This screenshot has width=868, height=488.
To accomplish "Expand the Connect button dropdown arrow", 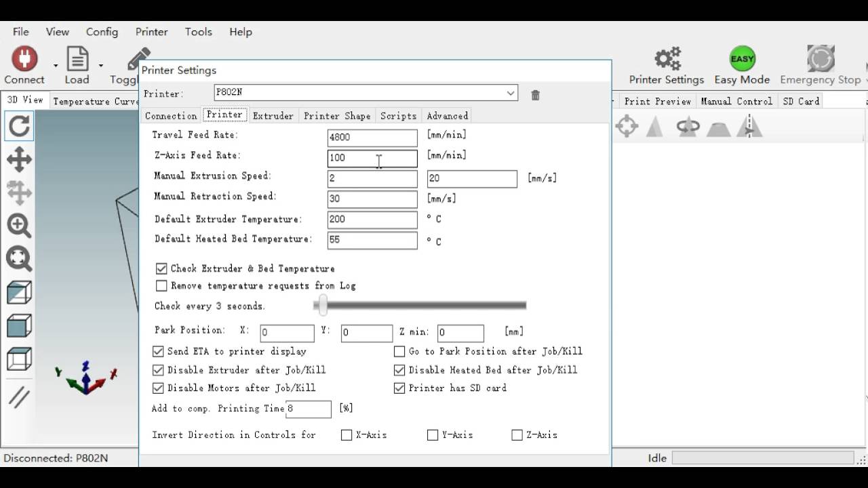I will [x=56, y=66].
